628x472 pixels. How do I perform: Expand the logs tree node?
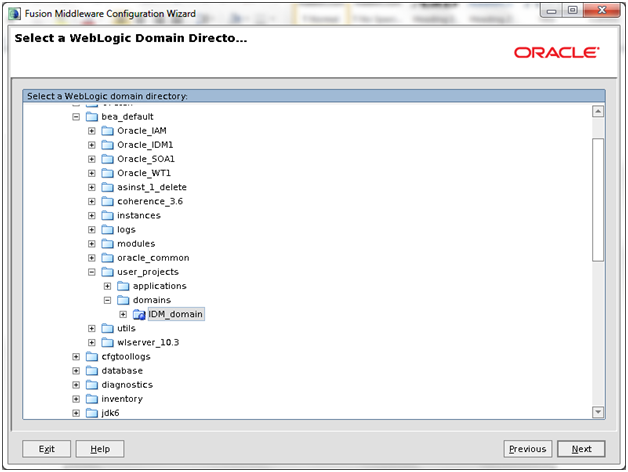92,230
